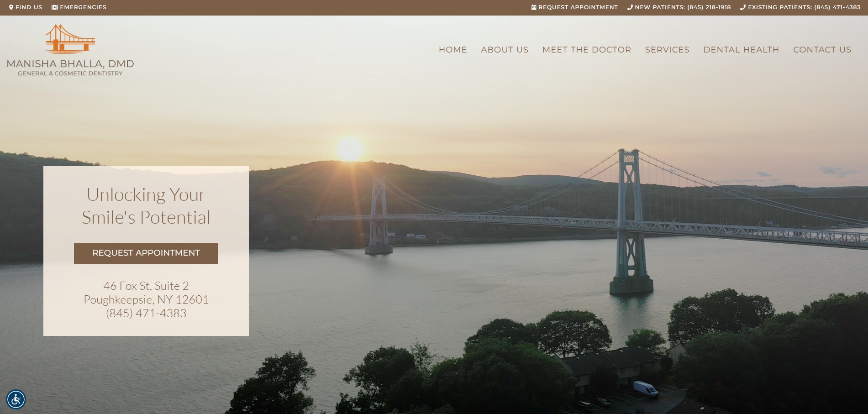The height and width of the screenshot is (414, 868).
Task: Click the Unlocking Your Smile's Potential heading
Action: [x=146, y=206]
